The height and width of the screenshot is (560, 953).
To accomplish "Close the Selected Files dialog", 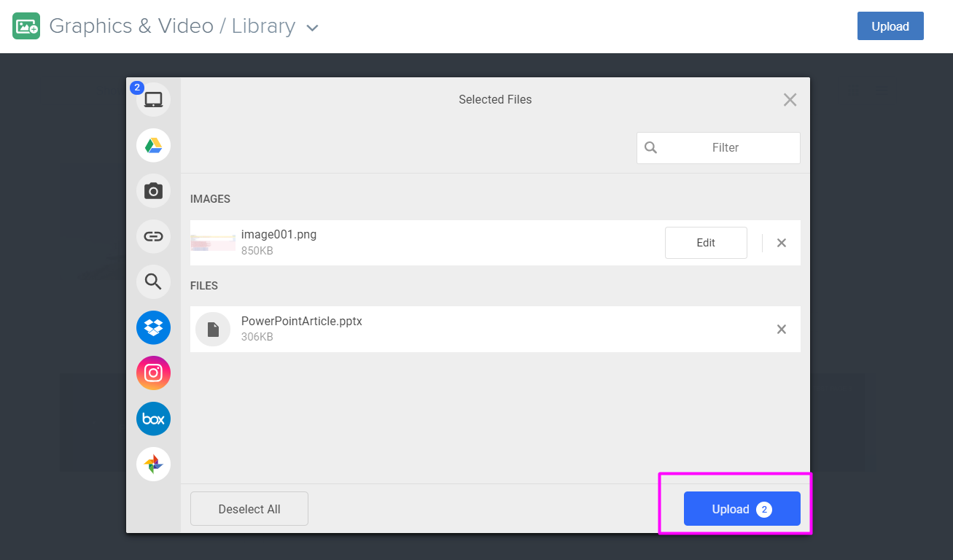I will (790, 99).
